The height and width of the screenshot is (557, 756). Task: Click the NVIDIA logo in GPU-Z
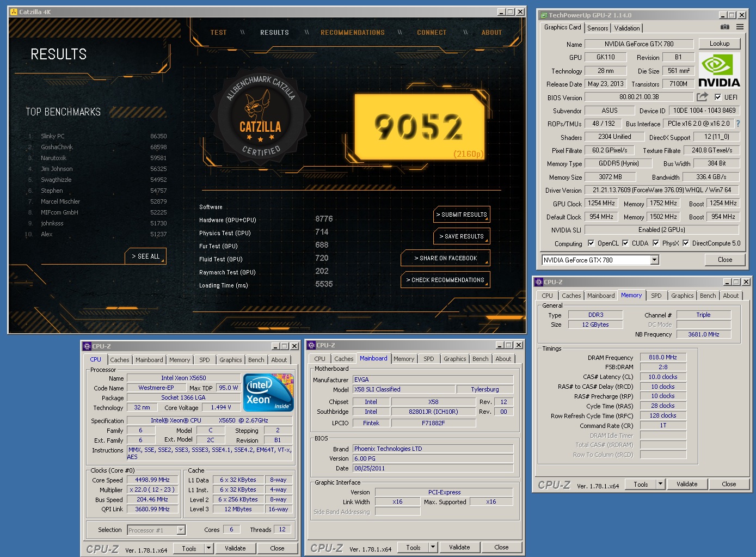pos(719,70)
